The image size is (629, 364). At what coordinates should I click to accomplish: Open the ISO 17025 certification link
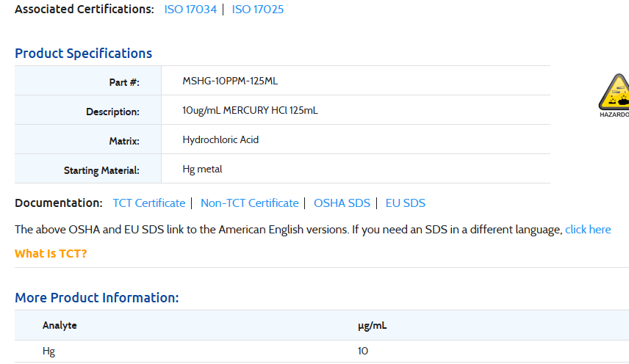[257, 10]
